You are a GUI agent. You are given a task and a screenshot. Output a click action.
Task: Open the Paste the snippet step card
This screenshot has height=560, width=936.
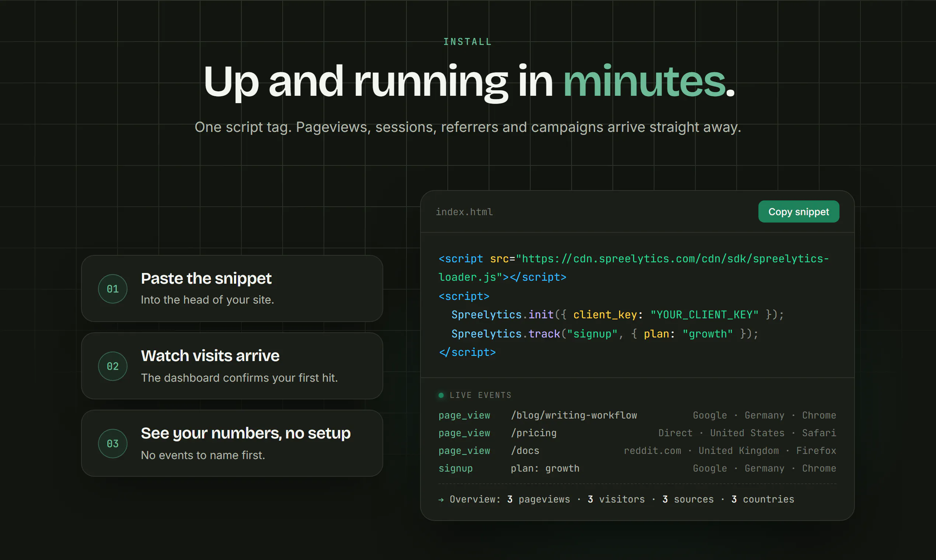[x=232, y=289]
